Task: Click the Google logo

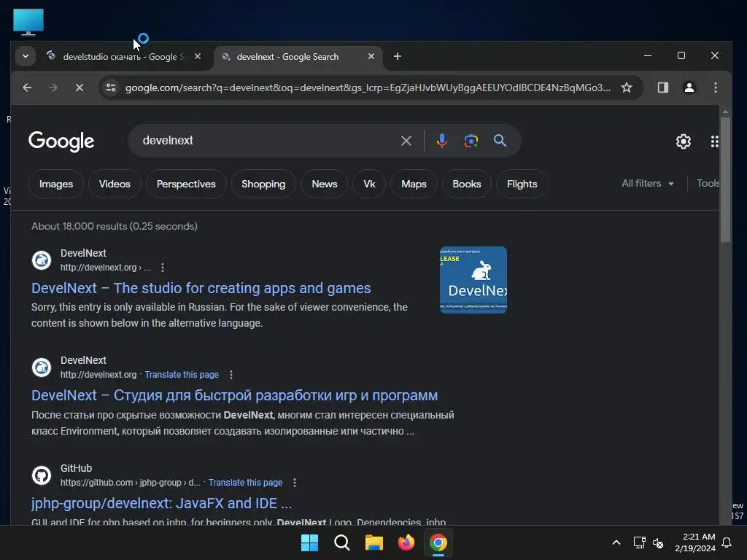Action: 61,141
